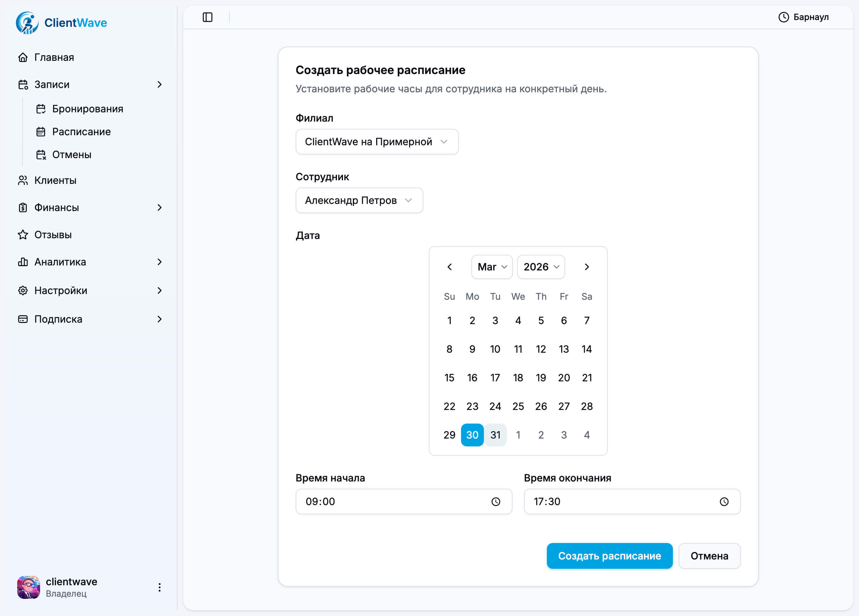The width and height of the screenshot is (859, 616).
Task: Click the ClientWave logo icon
Action: click(x=27, y=23)
